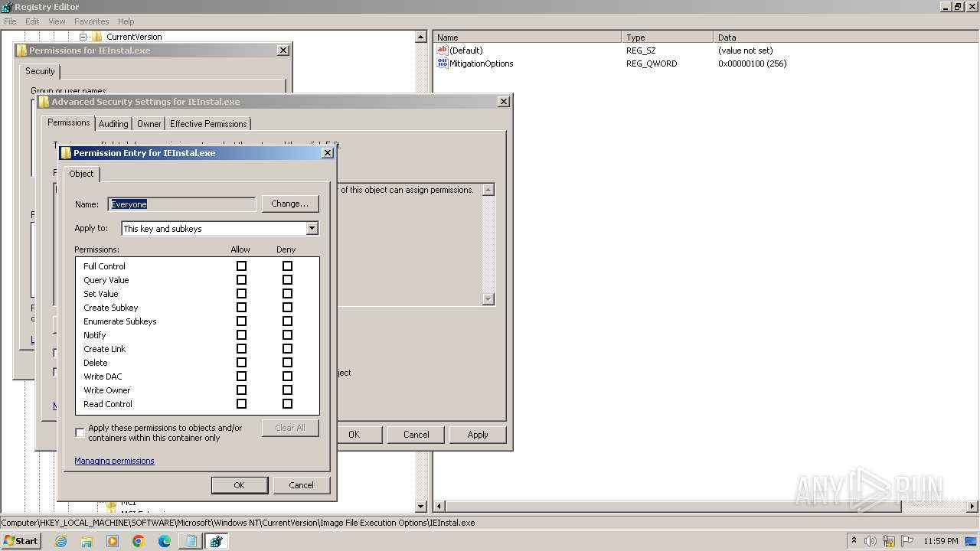The image size is (980, 551).
Task: Deny Create Link permission
Action: tap(287, 349)
